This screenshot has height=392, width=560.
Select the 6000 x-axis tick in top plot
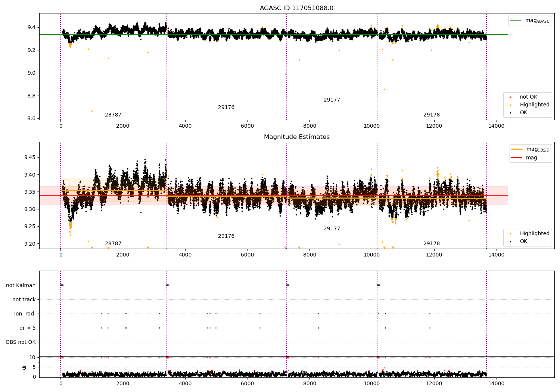click(247, 126)
